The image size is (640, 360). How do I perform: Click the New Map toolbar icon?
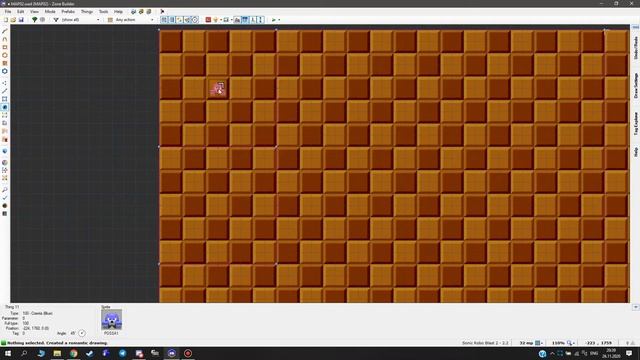(x=6, y=20)
